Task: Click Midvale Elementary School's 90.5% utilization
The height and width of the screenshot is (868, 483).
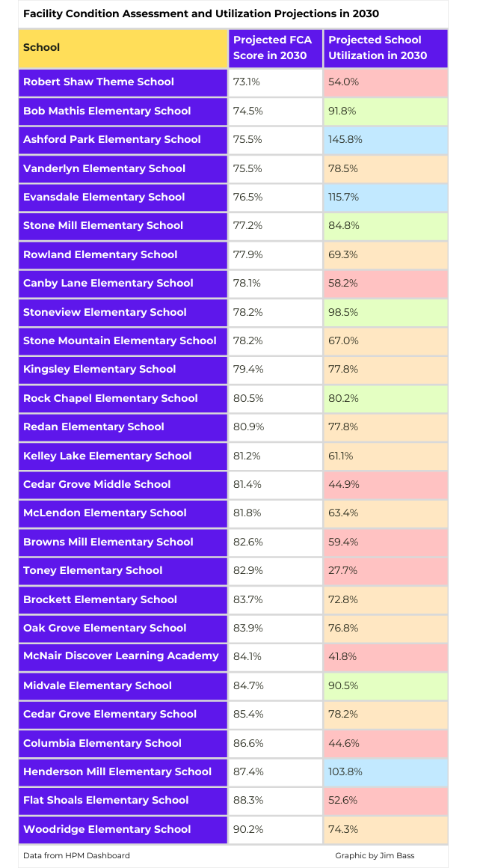Action: (x=386, y=685)
